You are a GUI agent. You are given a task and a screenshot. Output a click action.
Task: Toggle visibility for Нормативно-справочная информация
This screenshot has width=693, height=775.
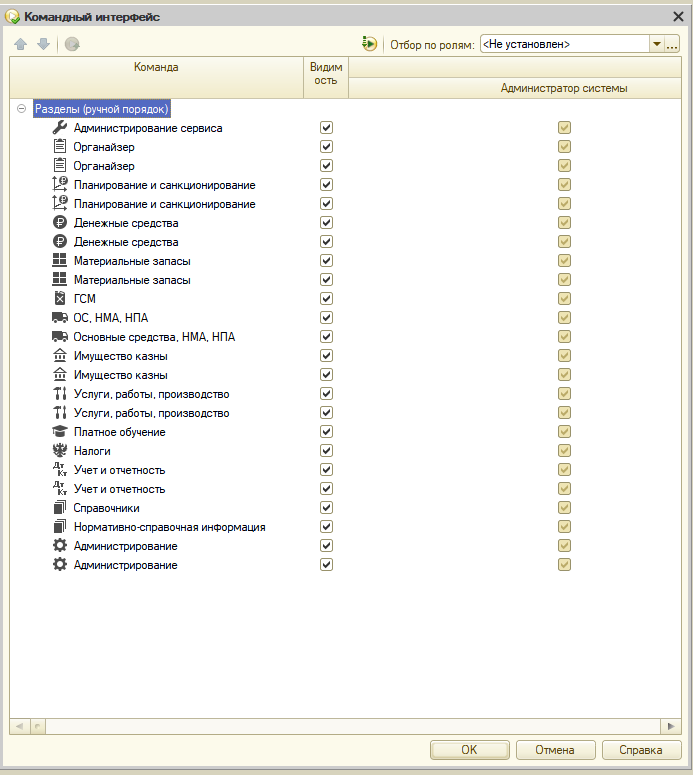click(326, 527)
